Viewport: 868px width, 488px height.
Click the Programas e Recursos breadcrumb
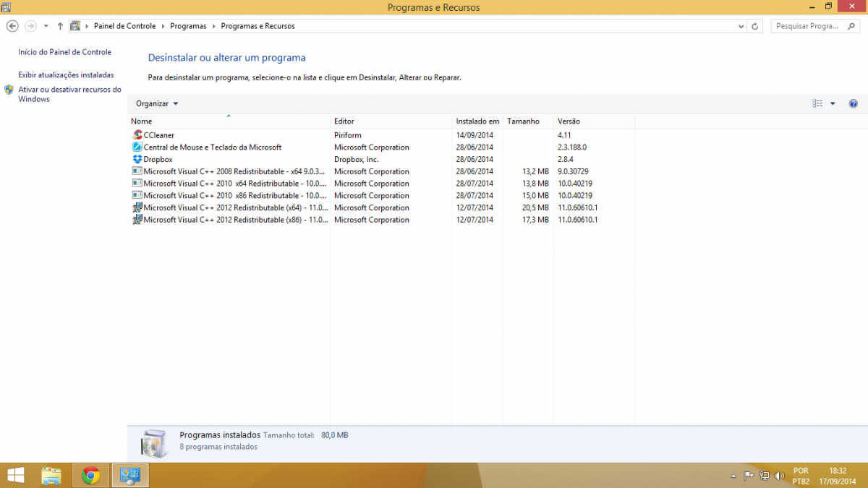click(x=258, y=26)
